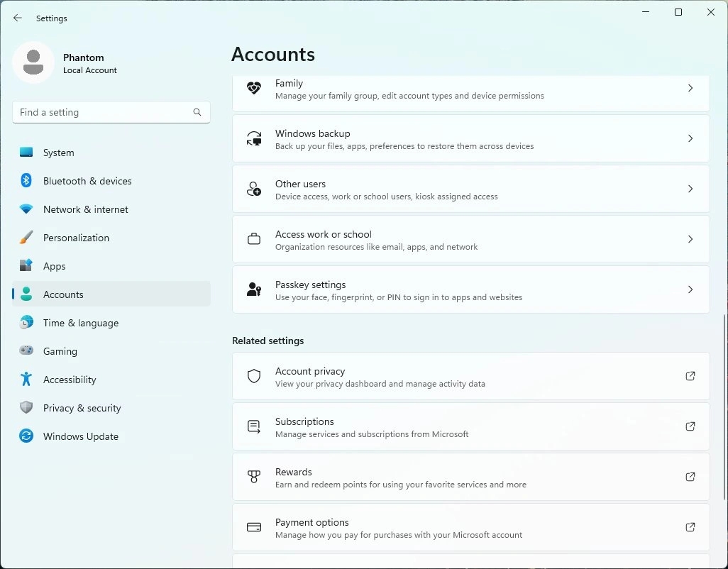Click the chevron on Passkey settings
728x569 pixels.
(690, 290)
